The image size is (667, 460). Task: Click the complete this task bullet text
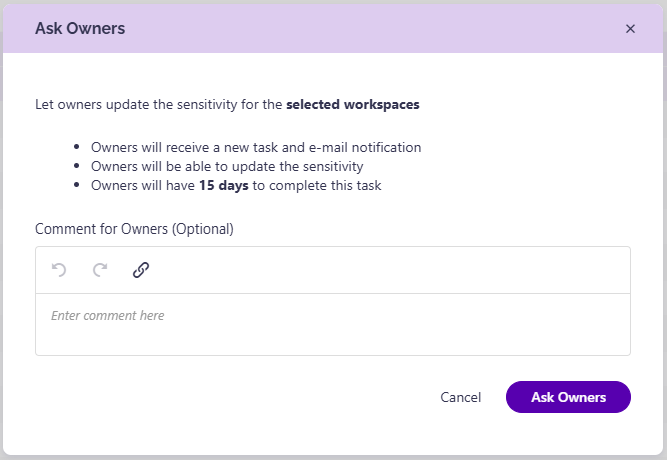325,186
